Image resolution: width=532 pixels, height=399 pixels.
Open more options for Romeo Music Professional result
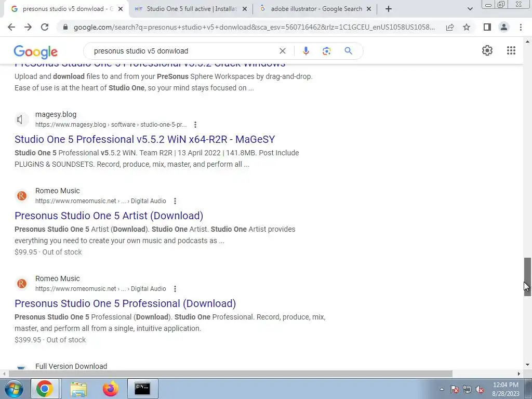[x=175, y=289]
